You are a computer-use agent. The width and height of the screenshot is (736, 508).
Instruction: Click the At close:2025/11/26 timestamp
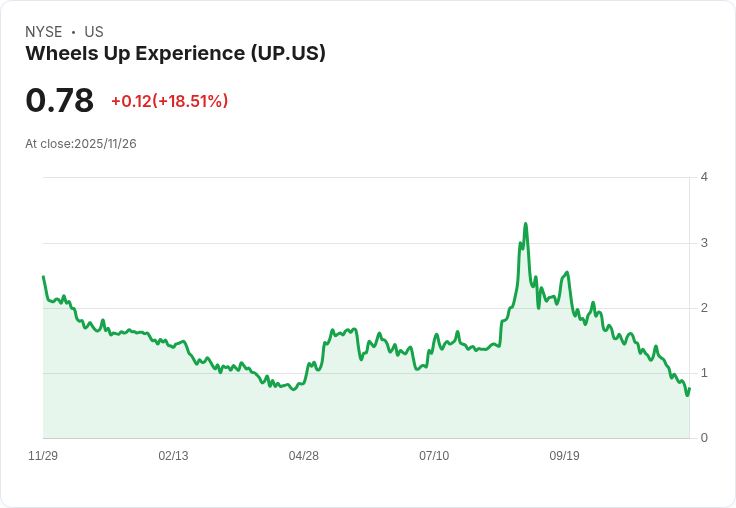pos(81,144)
